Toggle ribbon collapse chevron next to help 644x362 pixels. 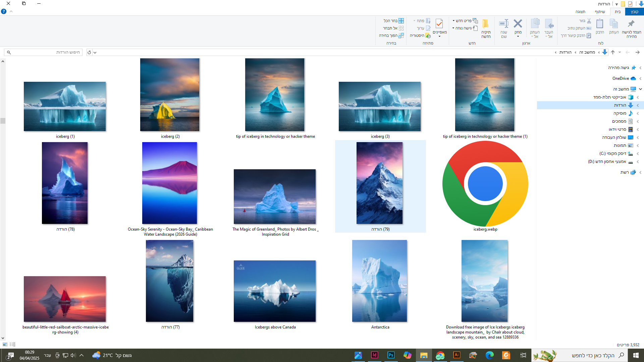pyautogui.click(x=11, y=11)
